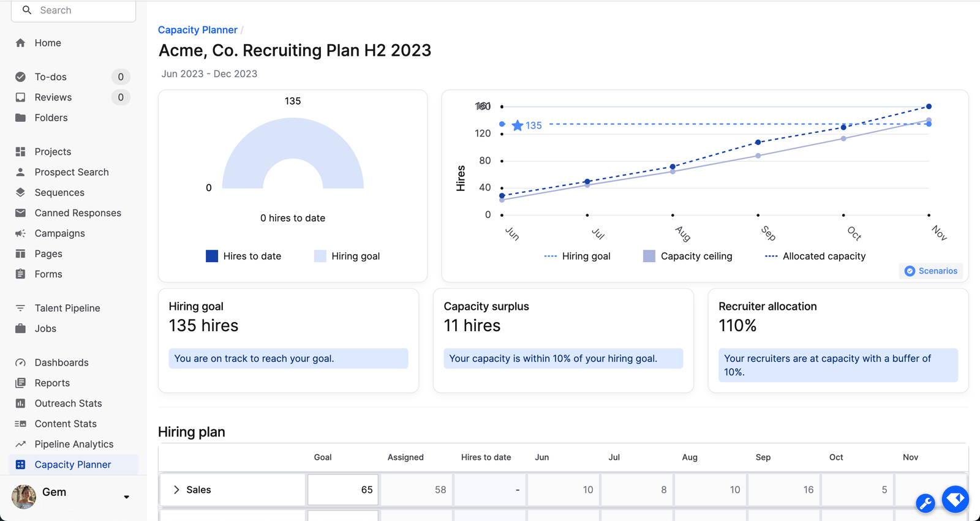The height and width of the screenshot is (521, 980).
Task: Open Talent Pipeline from sidebar
Action: click(x=67, y=308)
